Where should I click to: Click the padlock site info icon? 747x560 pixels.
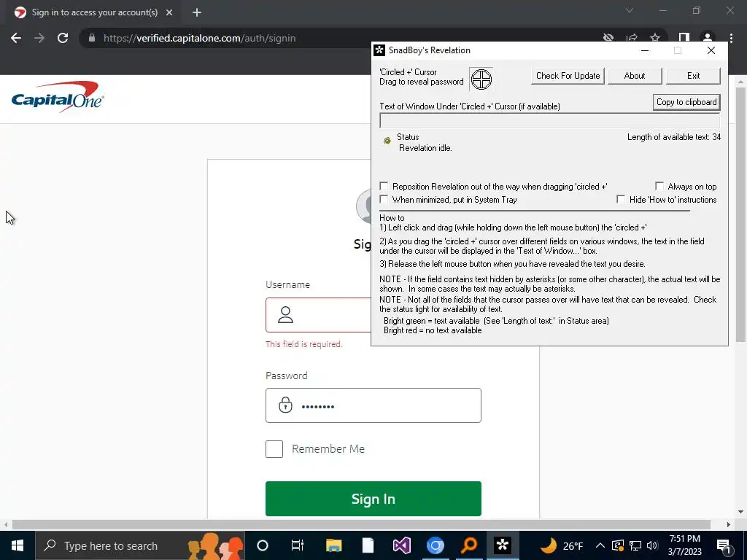(x=92, y=38)
